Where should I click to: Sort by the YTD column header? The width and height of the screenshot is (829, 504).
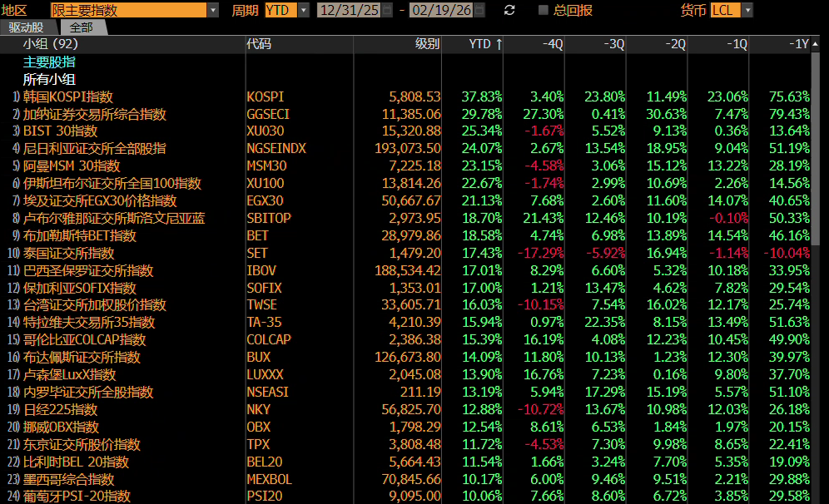click(x=485, y=44)
